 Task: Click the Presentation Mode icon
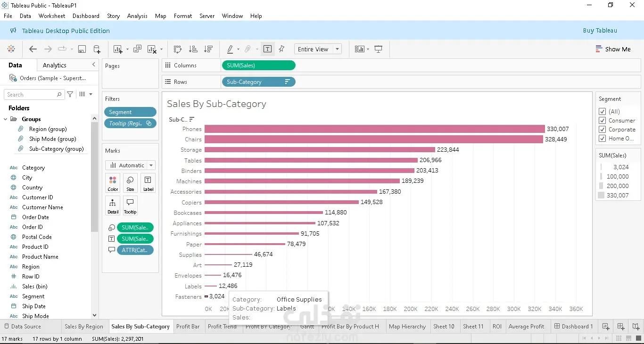pos(378,49)
